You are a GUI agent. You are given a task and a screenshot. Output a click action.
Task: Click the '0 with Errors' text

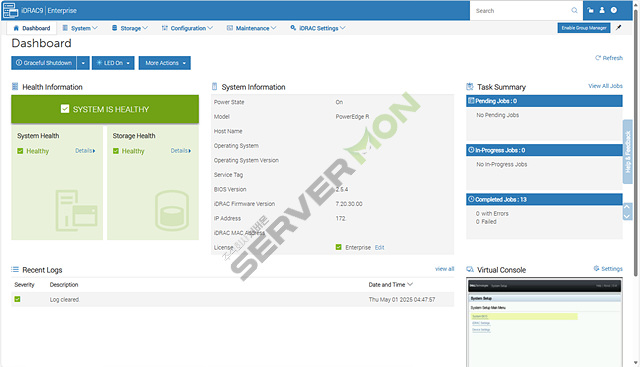click(x=492, y=214)
